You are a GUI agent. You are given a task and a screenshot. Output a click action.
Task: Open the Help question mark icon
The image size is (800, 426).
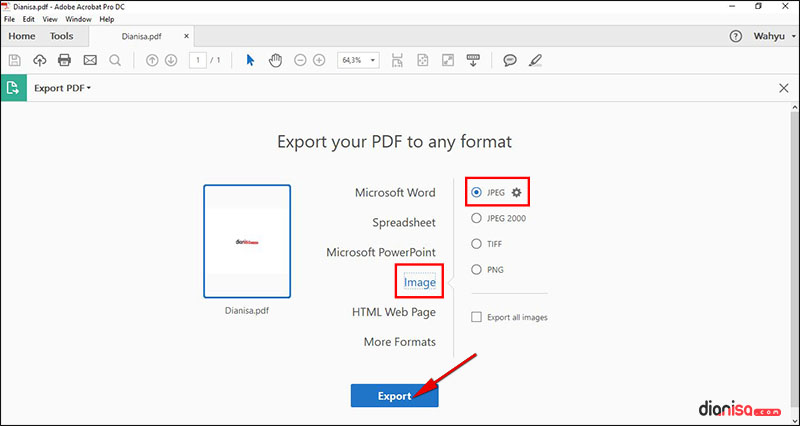click(x=735, y=36)
